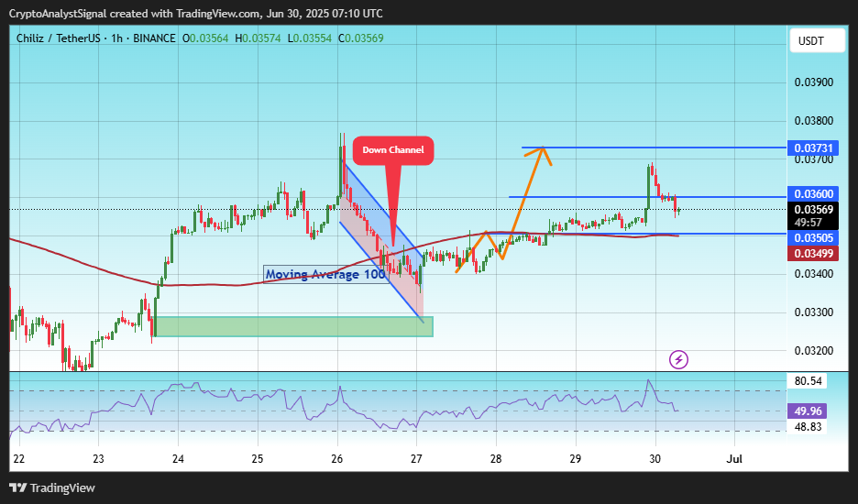Click the 80.54 RSI level label
The image size is (858, 504).
click(807, 381)
